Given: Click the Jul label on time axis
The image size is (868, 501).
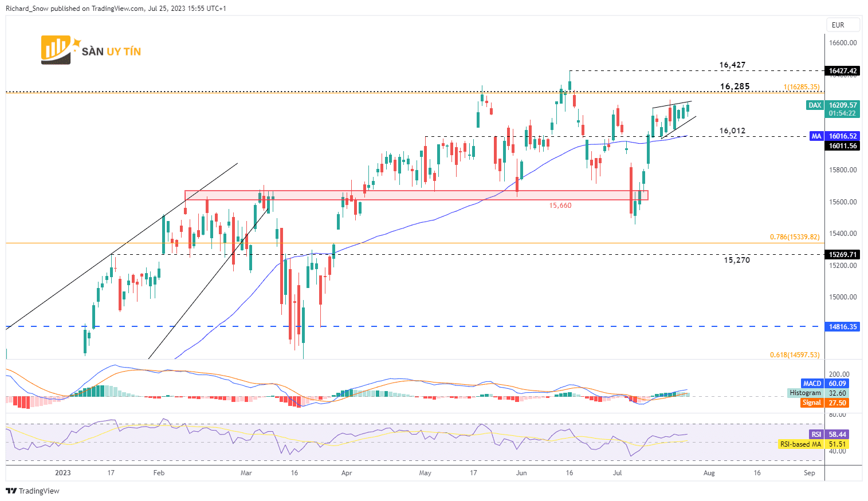Looking at the screenshot, I should pyautogui.click(x=618, y=473).
